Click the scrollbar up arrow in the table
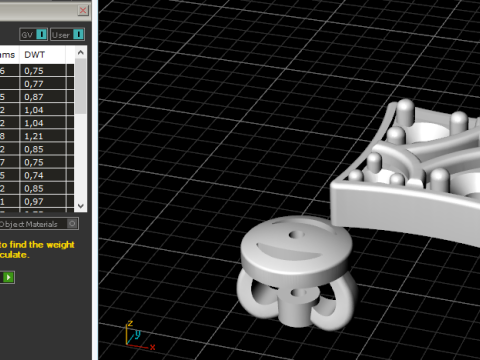 [x=80, y=52]
